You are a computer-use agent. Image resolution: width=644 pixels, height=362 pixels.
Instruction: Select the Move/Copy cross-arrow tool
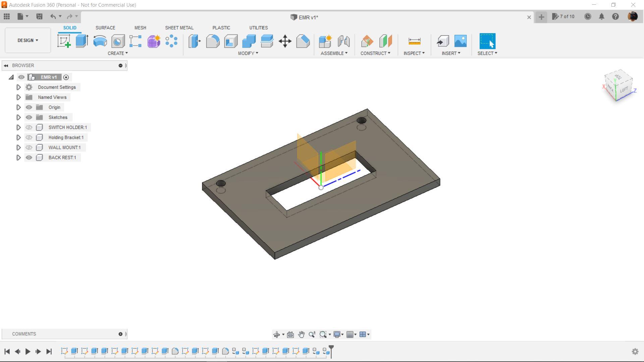[285, 41]
